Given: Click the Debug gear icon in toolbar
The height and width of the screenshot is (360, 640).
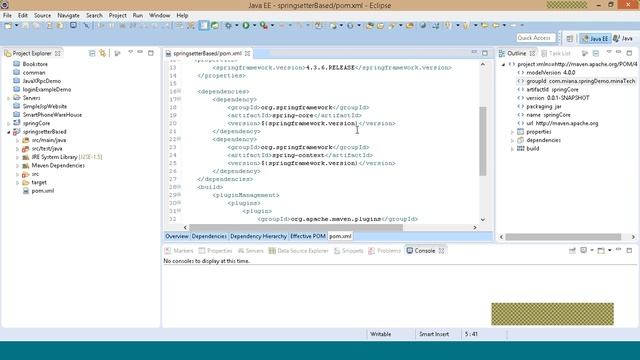Looking at the screenshot, I should coord(228,25).
